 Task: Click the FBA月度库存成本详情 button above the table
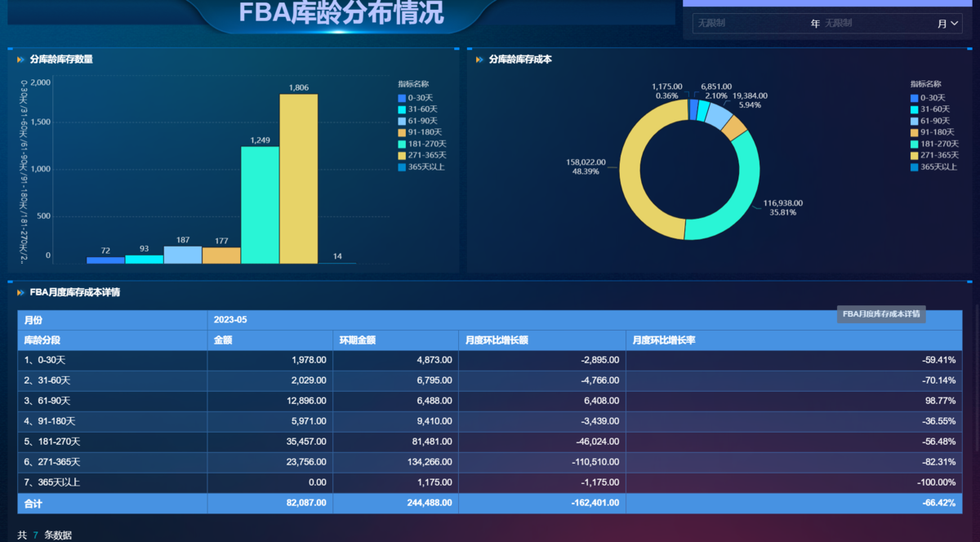click(x=880, y=313)
